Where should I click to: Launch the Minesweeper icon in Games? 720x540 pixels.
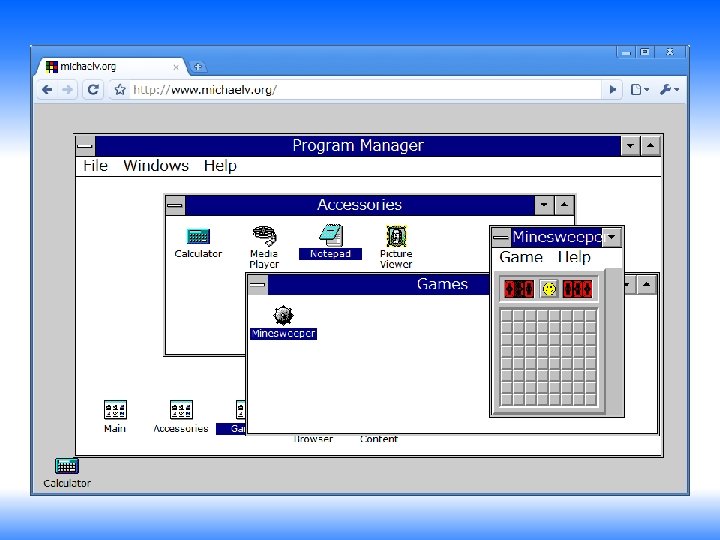click(x=283, y=322)
